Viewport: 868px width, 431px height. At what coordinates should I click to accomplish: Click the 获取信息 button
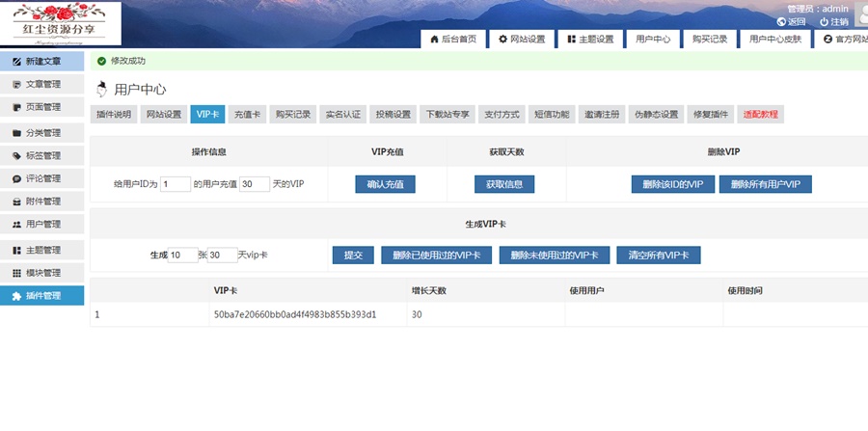click(x=503, y=184)
